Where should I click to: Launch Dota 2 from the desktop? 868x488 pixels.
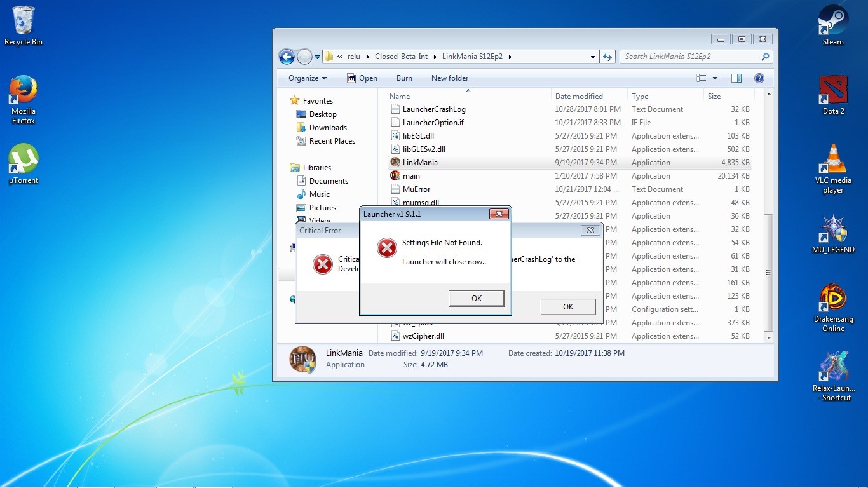pyautogui.click(x=833, y=92)
